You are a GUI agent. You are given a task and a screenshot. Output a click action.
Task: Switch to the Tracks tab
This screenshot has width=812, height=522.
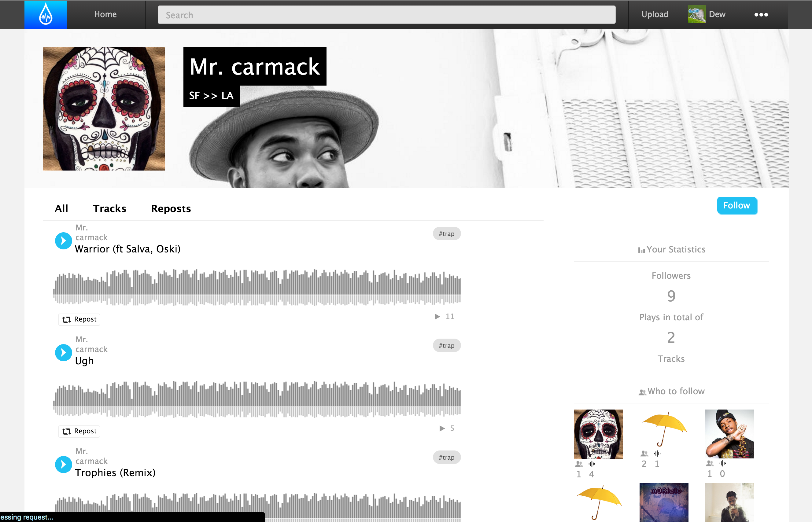point(109,208)
